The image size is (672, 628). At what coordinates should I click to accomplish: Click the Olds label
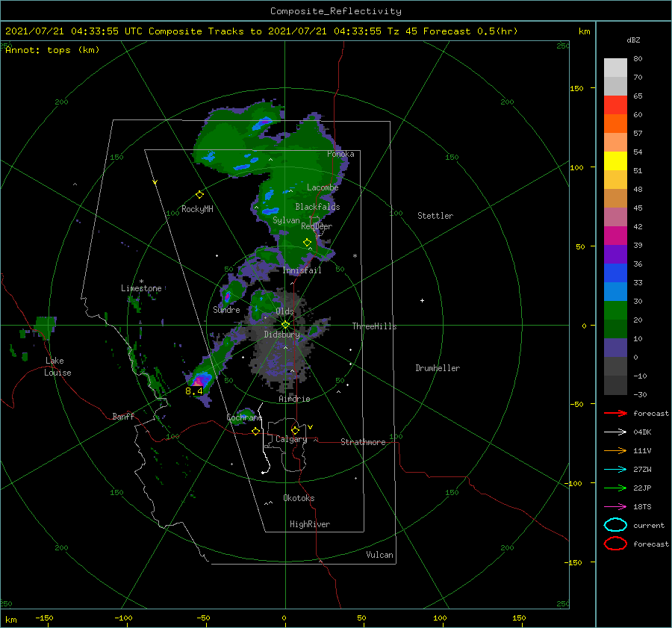click(x=284, y=311)
